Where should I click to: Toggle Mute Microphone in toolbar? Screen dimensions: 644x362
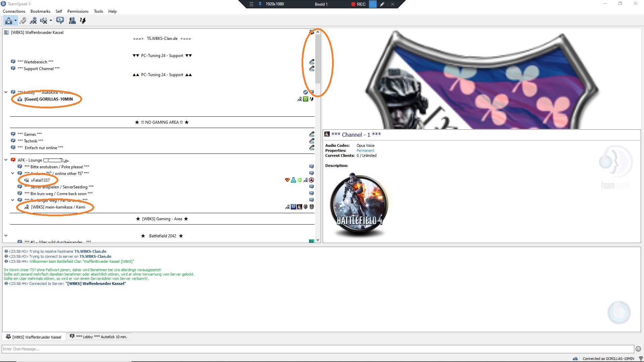(x=33, y=21)
